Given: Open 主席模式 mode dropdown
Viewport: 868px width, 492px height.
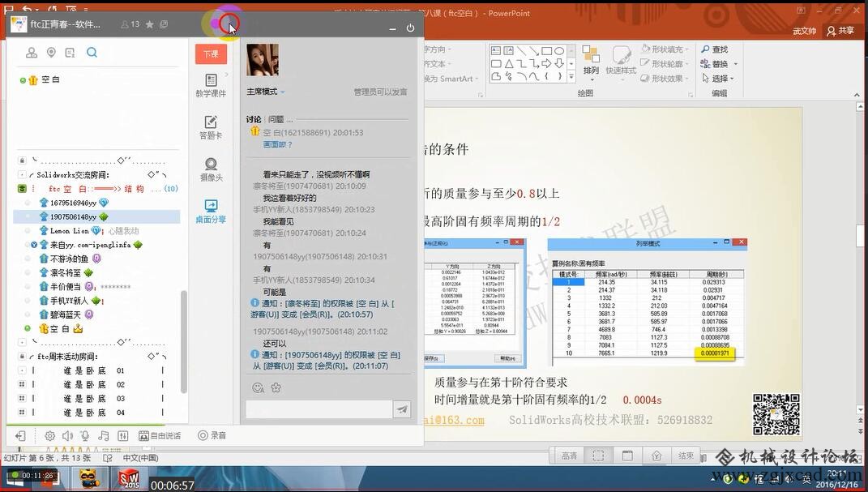Looking at the screenshot, I should (x=266, y=92).
